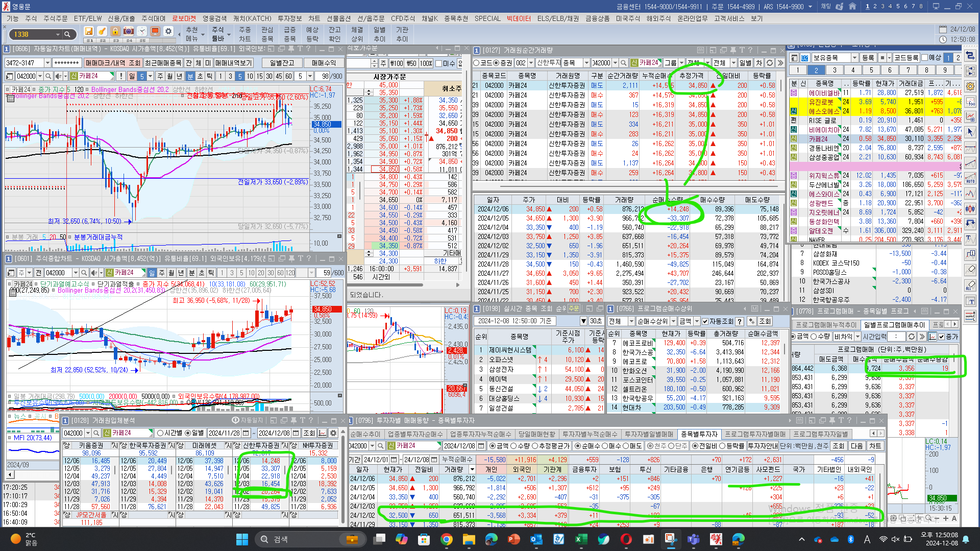Click refresh icon in [0778] 프로그램매매 window
Screen dimensions: 980x551
click(911, 337)
